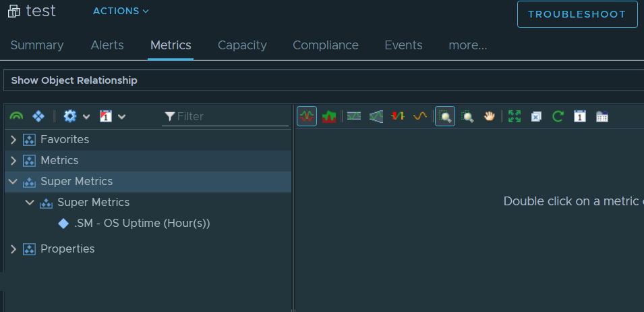Image resolution: width=644 pixels, height=312 pixels.
Task: Click the generate dashboard grid icon
Action: (602, 116)
